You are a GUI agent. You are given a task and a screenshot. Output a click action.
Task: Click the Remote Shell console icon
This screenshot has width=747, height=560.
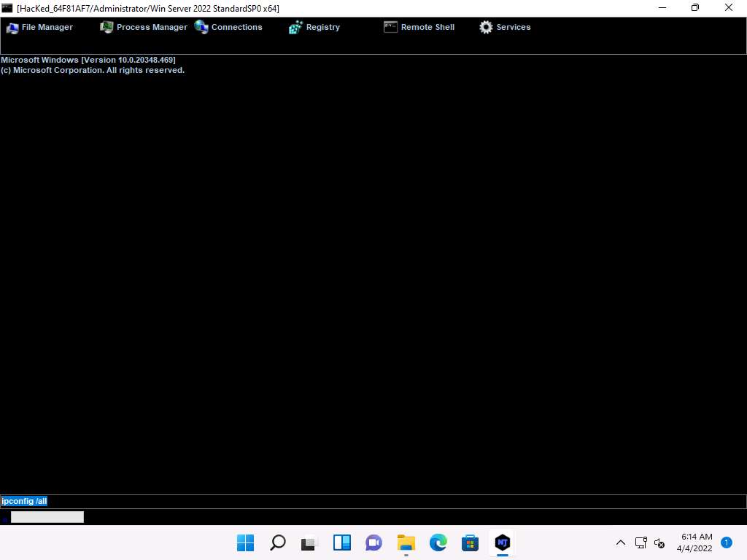(390, 27)
